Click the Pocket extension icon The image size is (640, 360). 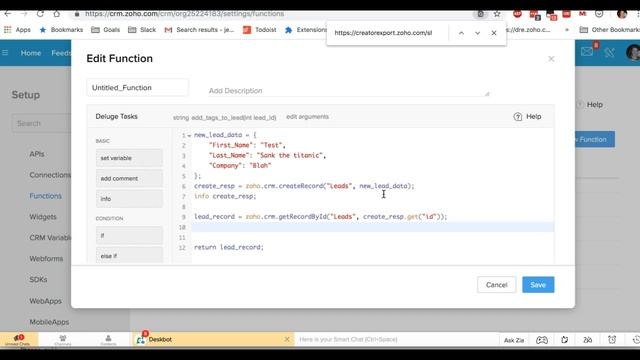[599, 14]
